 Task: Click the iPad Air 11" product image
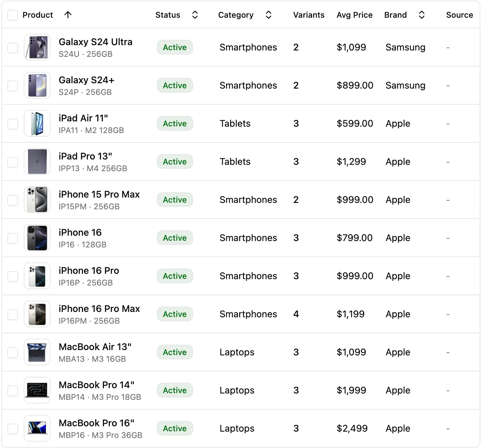click(37, 123)
